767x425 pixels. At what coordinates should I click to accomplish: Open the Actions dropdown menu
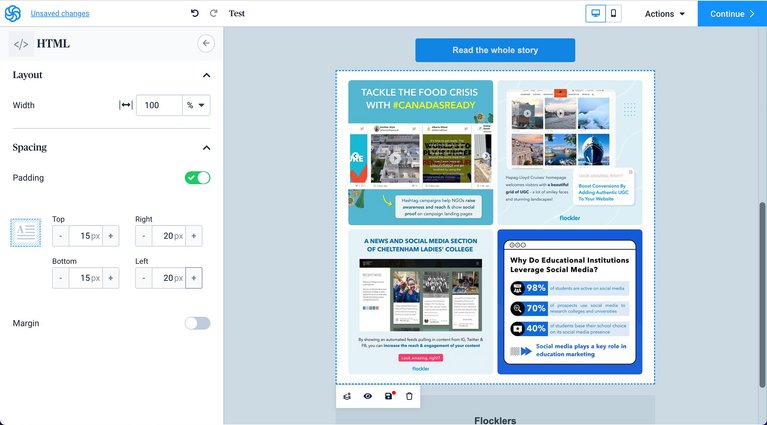(x=664, y=14)
